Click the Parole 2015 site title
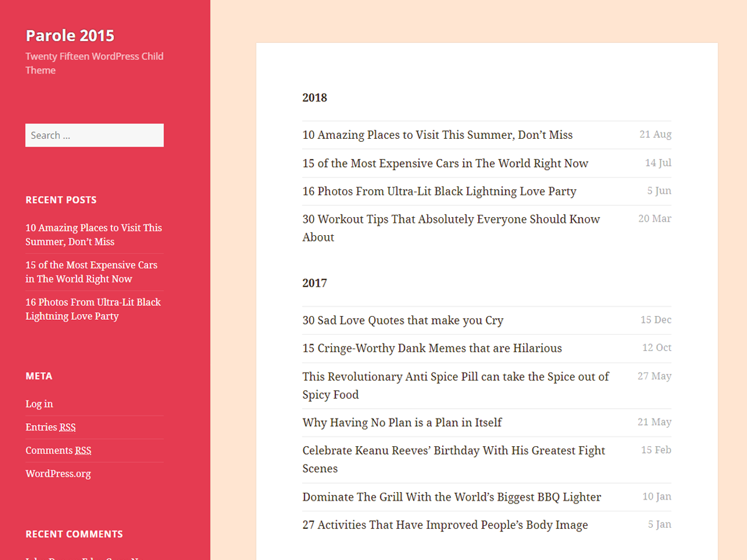The image size is (747, 560). click(70, 35)
